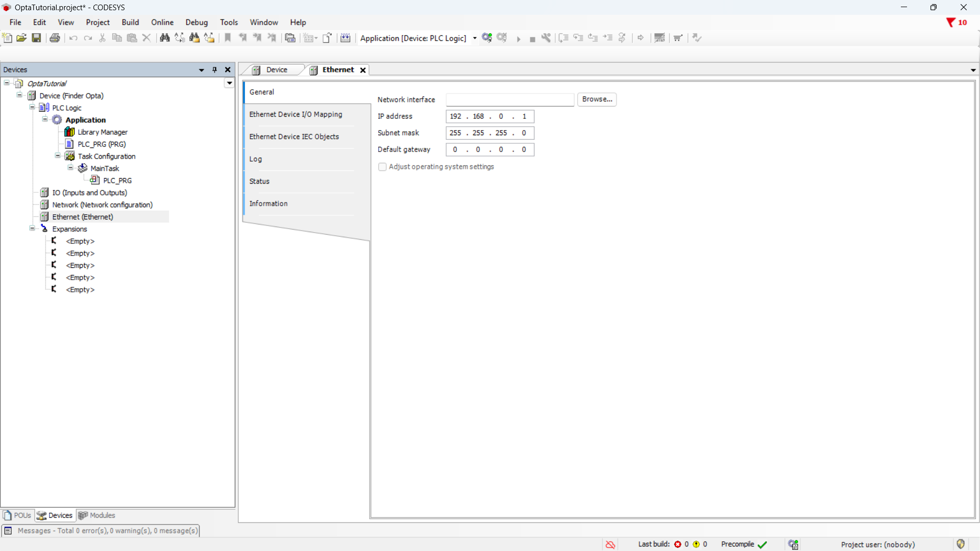Select Network (Network configuration) tree item
Screen dimensions: 980x551
click(102, 205)
